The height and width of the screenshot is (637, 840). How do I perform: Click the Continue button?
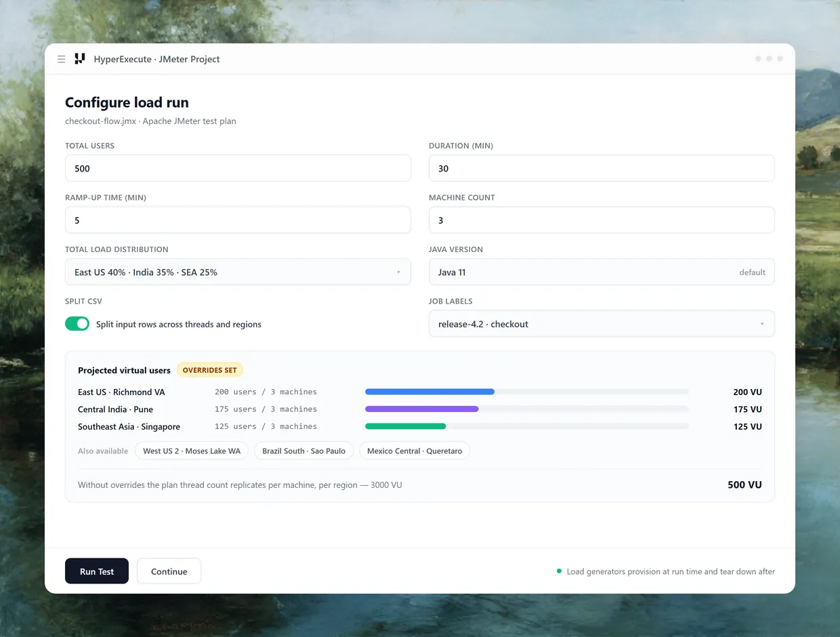[169, 571]
